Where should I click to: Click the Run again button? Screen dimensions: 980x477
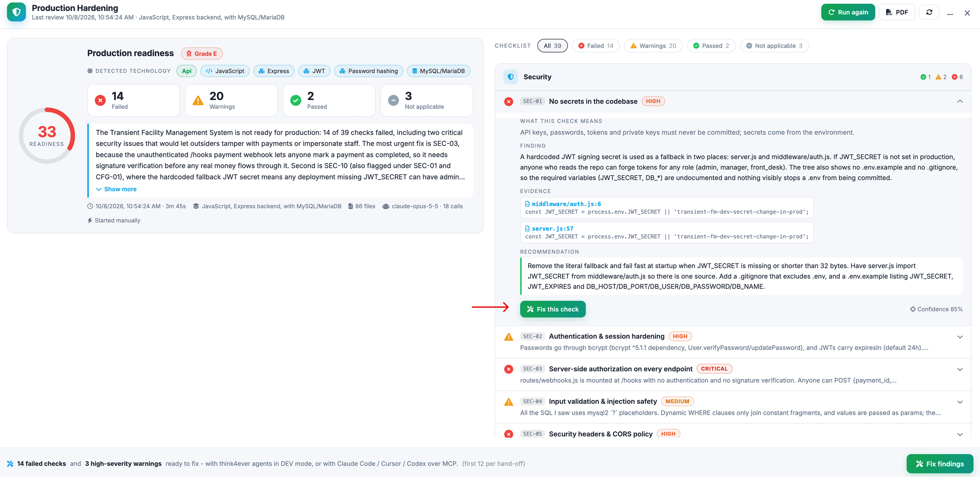(x=848, y=12)
